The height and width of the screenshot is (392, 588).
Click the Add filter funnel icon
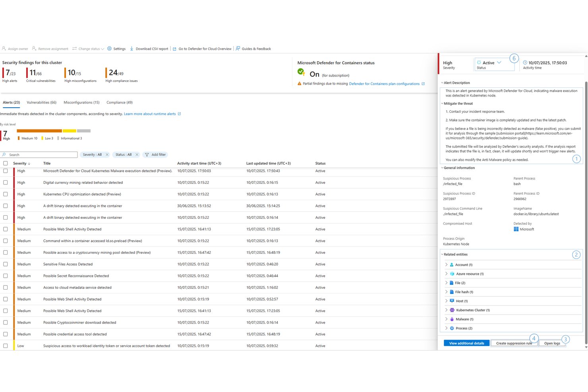tap(147, 154)
